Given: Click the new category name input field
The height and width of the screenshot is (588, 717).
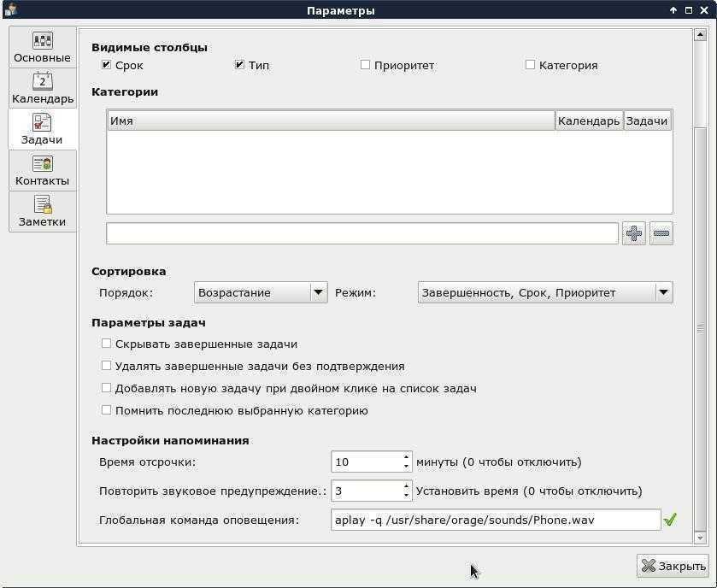Looking at the screenshot, I should tap(362, 233).
